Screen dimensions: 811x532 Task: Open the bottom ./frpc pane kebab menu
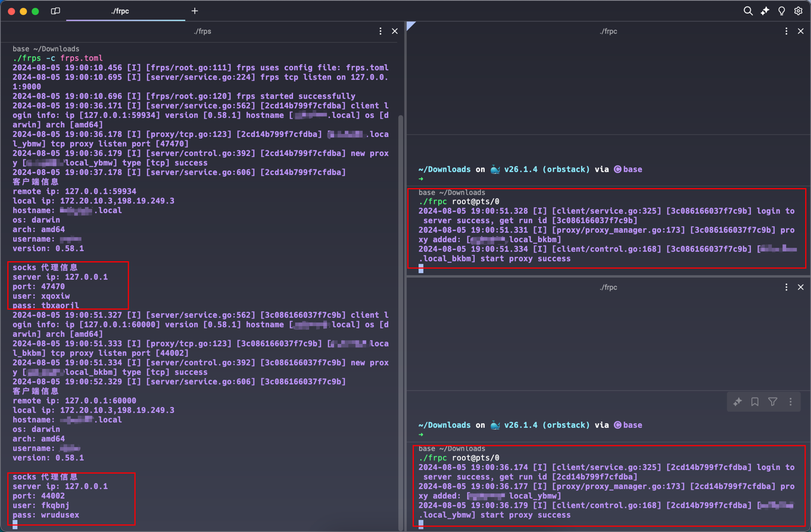[786, 287]
